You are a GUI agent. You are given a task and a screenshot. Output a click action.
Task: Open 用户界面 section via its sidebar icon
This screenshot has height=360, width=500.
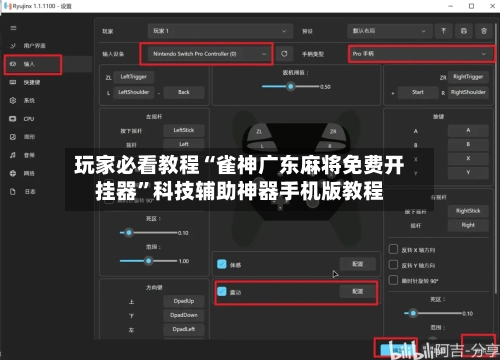pyautogui.click(x=13, y=46)
